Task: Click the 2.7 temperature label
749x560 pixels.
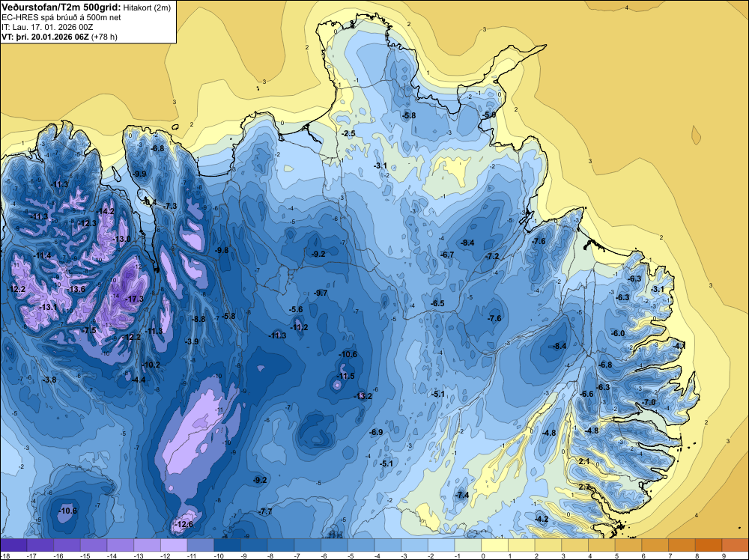Action: coord(584,487)
